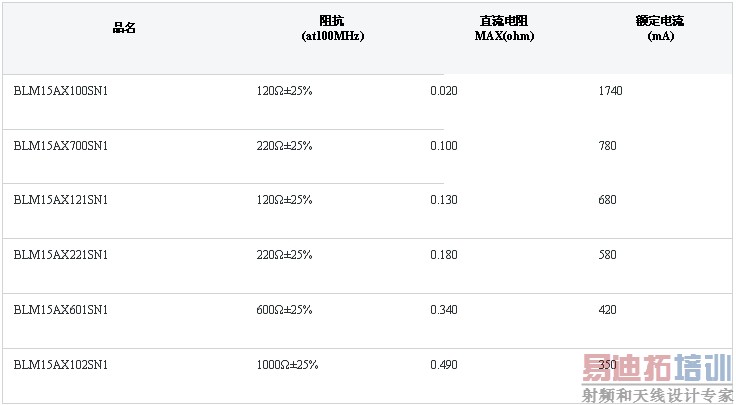The image size is (736, 405).
Task: Click the 直流电阻 MAX(ohm) header
Action: coord(504,28)
